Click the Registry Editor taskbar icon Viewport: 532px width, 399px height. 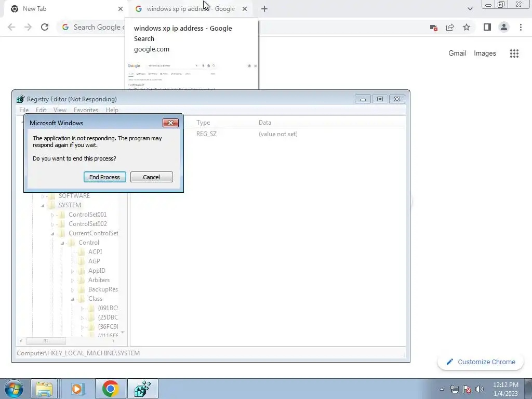click(143, 389)
